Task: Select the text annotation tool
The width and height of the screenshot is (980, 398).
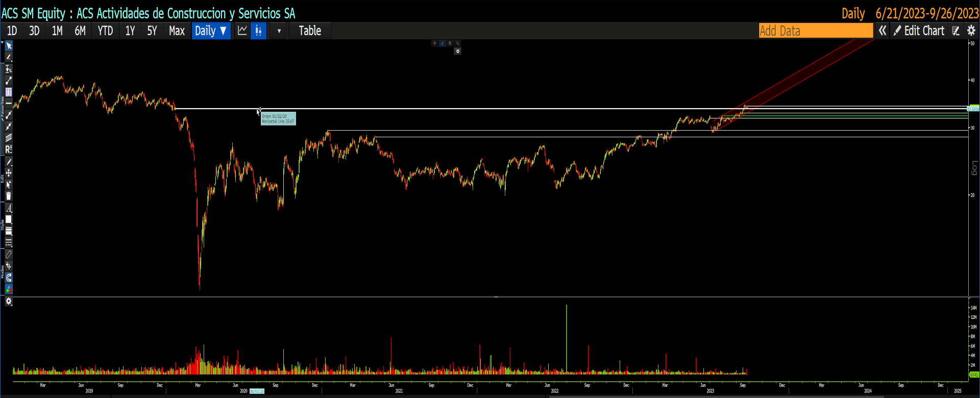Action: (x=9, y=92)
